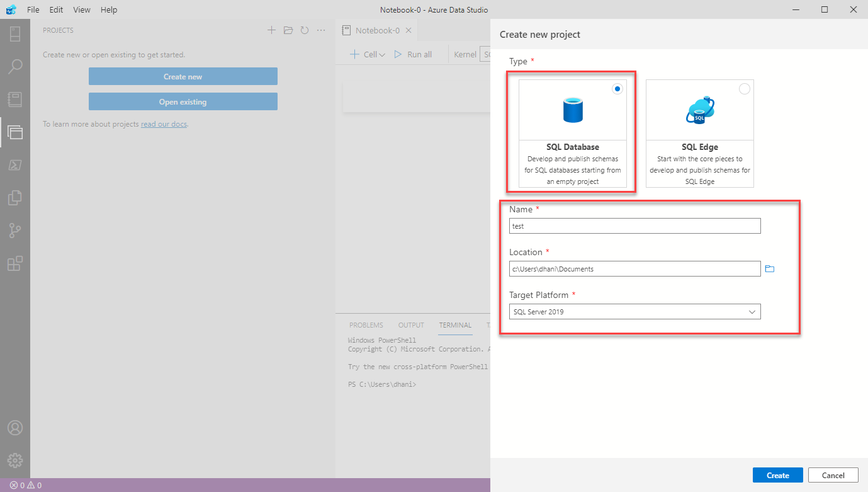Click the SQL Edge cloud icon

pyautogui.click(x=699, y=110)
